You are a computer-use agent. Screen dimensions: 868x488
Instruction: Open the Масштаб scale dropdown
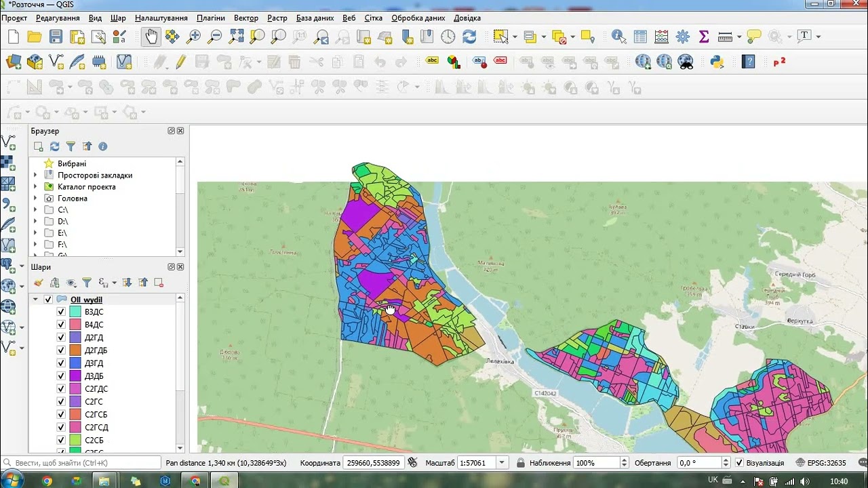pyautogui.click(x=502, y=463)
